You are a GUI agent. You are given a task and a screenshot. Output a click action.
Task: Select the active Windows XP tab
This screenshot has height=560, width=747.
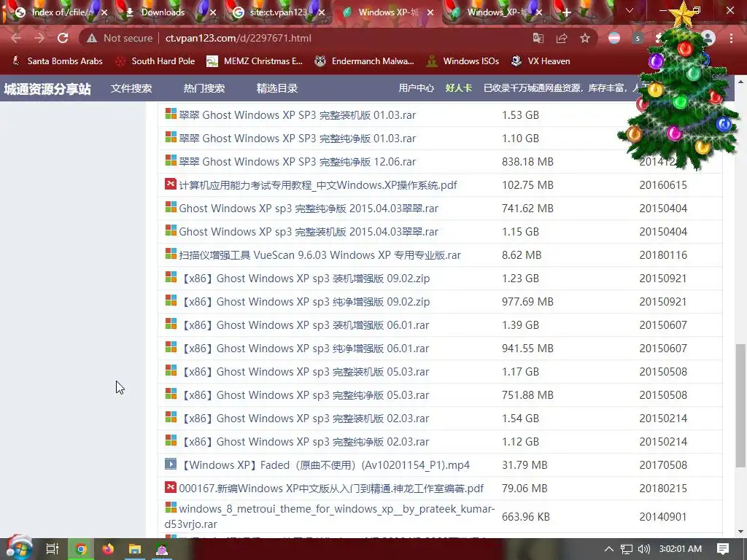(388, 12)
